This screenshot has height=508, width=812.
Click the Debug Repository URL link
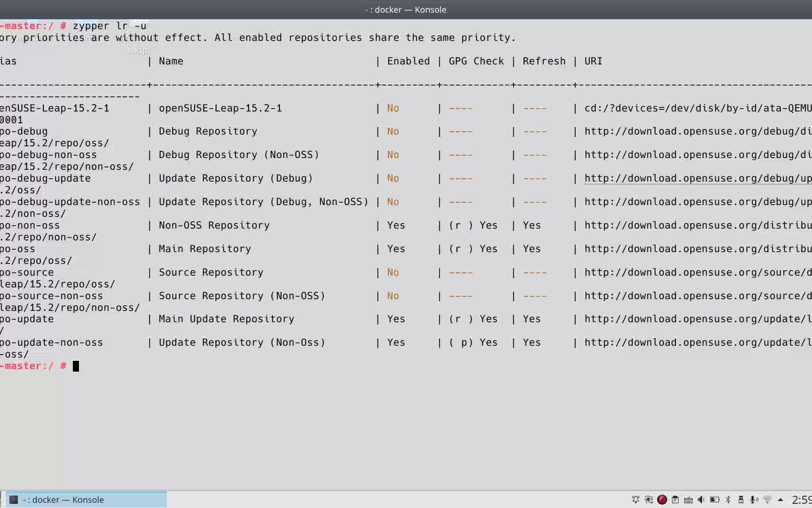pos(698,131)
